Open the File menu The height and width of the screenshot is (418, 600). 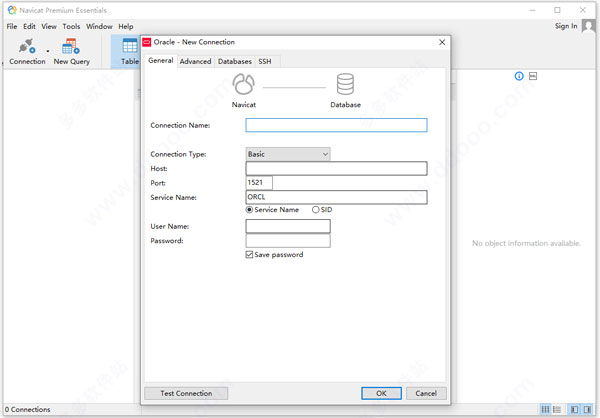pyautogui.click(x=12, y=26)
